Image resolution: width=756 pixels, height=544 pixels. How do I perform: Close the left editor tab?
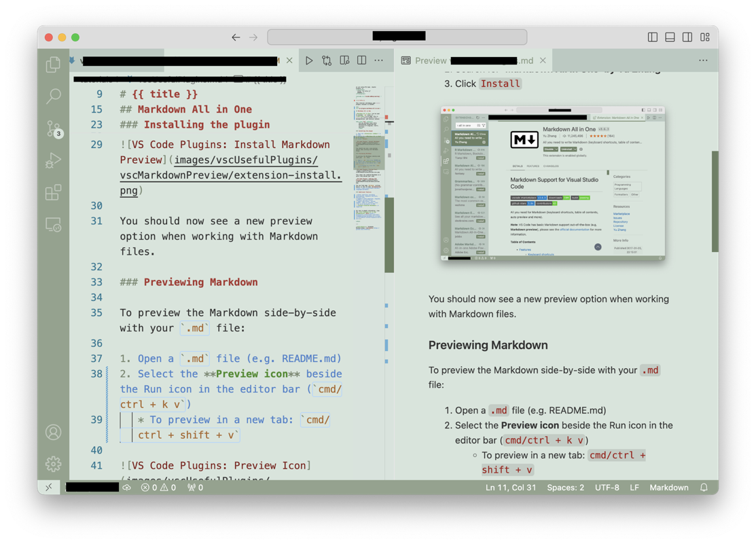[x=289, y=60]
